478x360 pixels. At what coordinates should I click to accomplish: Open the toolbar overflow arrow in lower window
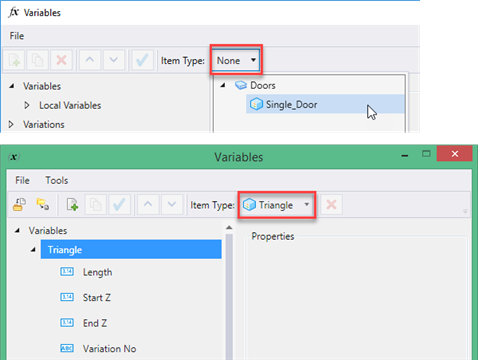(x=465, y=211)
